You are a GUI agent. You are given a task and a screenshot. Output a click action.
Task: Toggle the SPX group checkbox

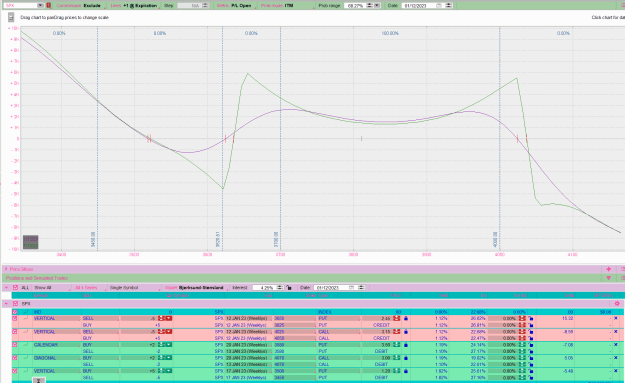pyautogui.click(x=16, y=304)
